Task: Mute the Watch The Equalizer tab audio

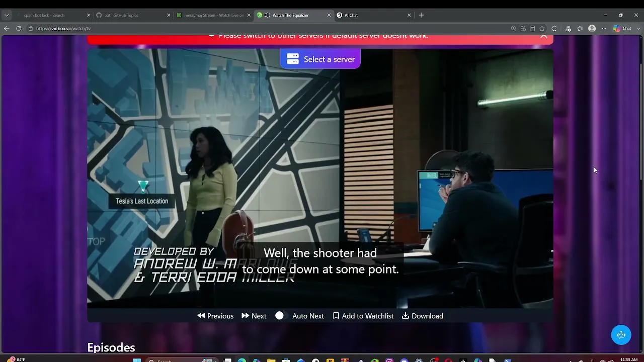Action: click(267, 15)
